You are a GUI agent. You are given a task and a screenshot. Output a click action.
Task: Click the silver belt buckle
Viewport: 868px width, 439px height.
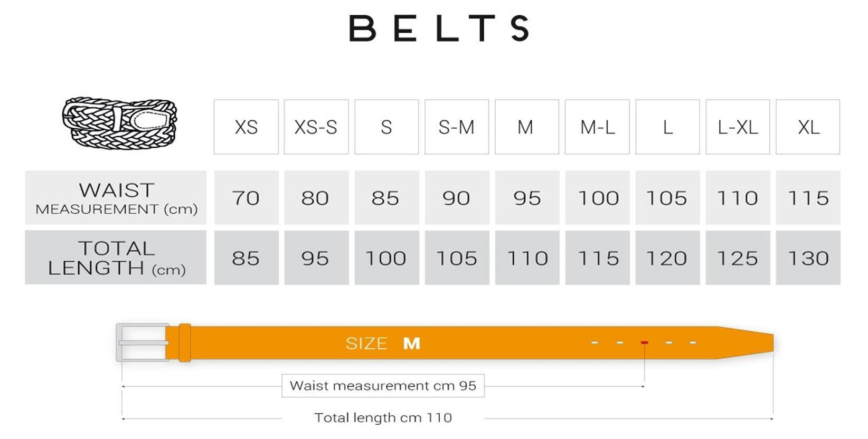141,342
